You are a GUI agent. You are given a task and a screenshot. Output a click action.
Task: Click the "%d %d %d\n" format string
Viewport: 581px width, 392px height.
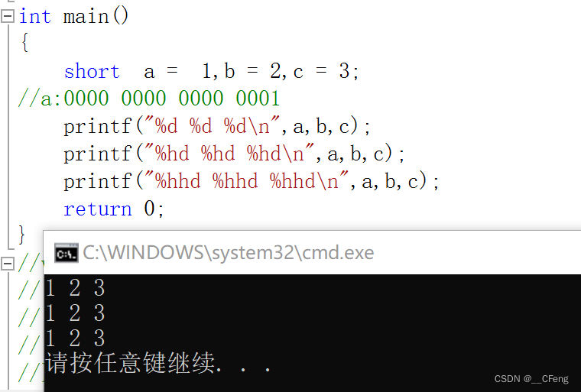click(213, 125)
